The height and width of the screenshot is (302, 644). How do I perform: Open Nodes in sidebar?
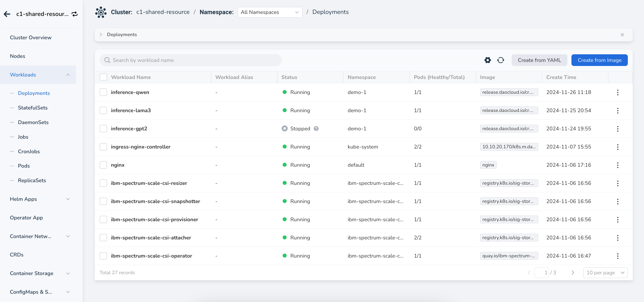pos(18,56)
